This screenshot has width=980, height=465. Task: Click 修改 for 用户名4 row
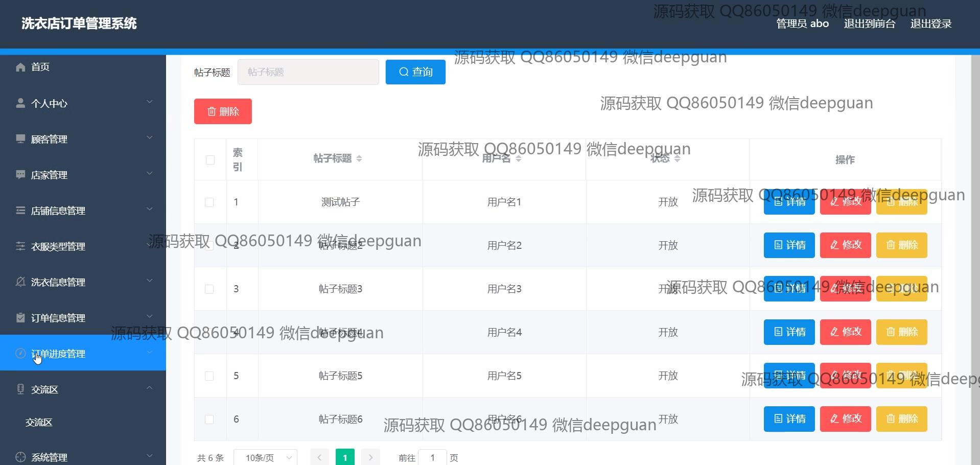[x=845, y=332]
